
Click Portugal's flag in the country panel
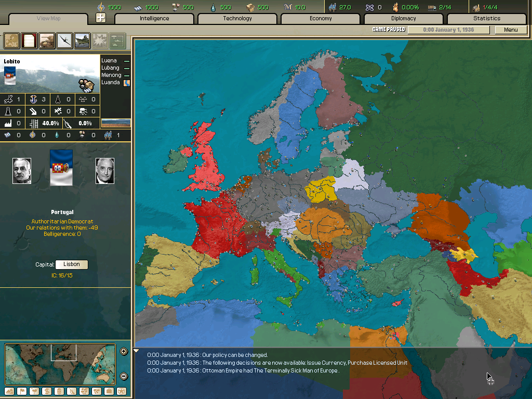61,168
